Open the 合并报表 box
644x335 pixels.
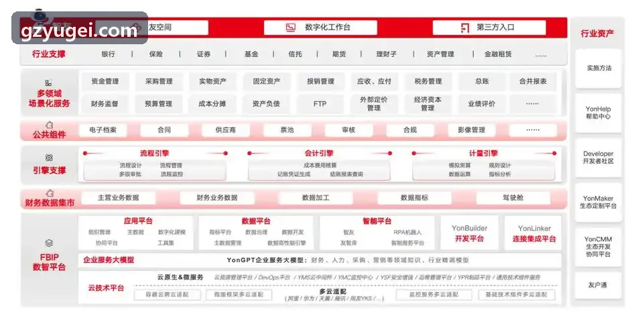pyautogui.click(x=533, y=81)
